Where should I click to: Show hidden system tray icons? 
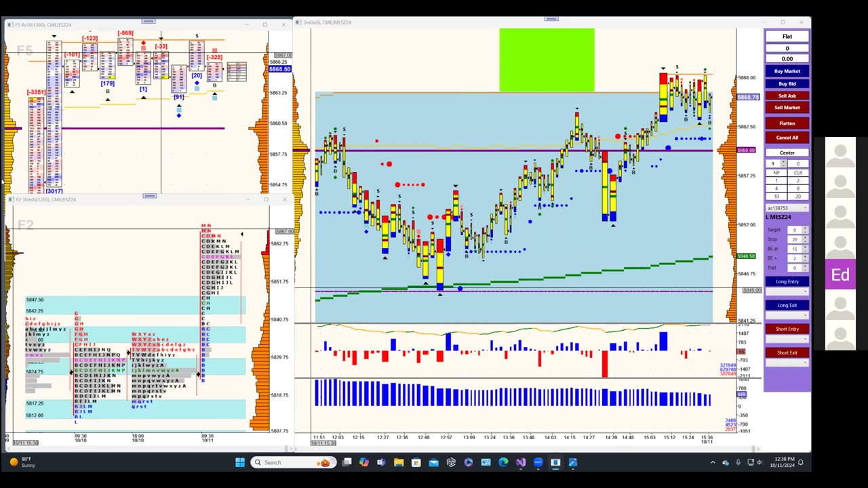click(712, 462)
